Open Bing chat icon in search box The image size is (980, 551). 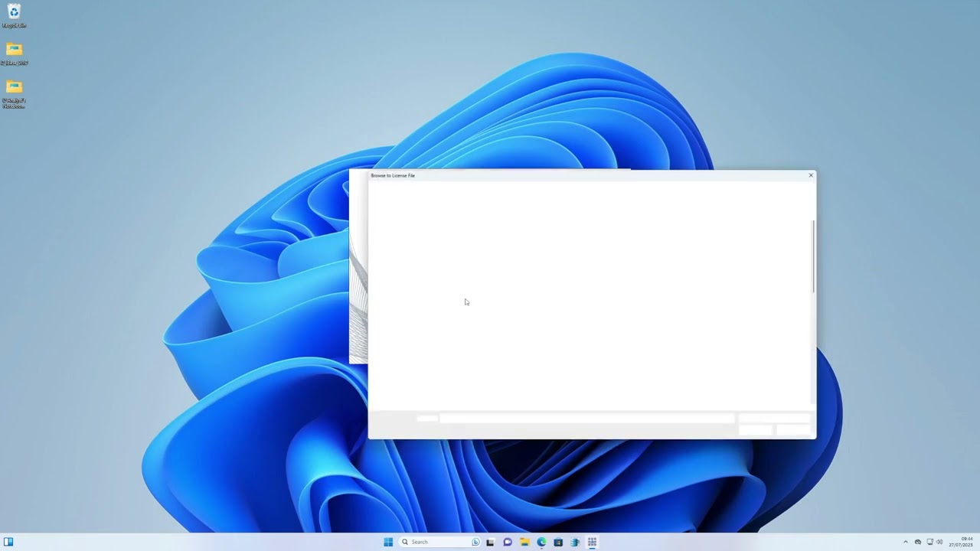pyautogui.click(x=475, y=542)
